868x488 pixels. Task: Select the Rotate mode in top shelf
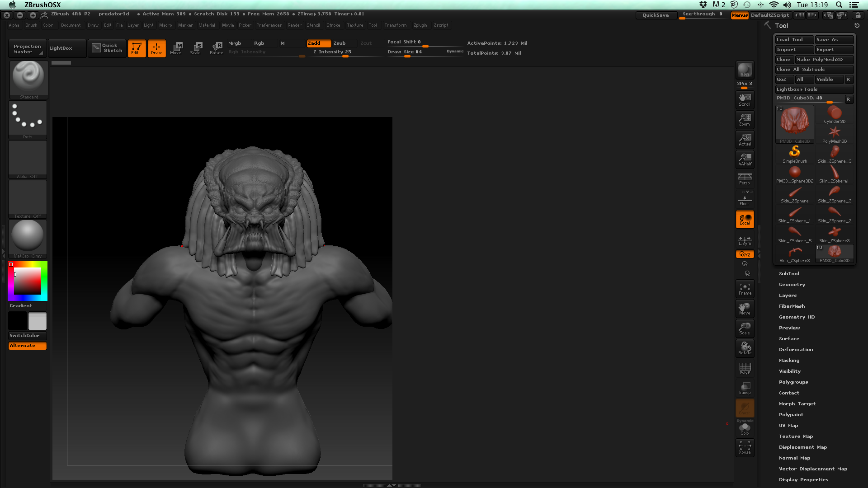pos(217,48)
